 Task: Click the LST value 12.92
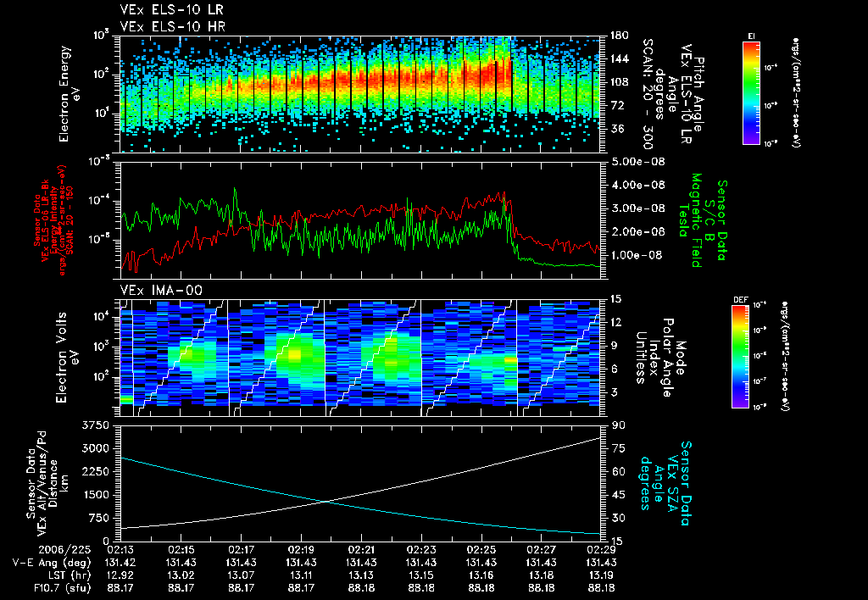point(120,575)
